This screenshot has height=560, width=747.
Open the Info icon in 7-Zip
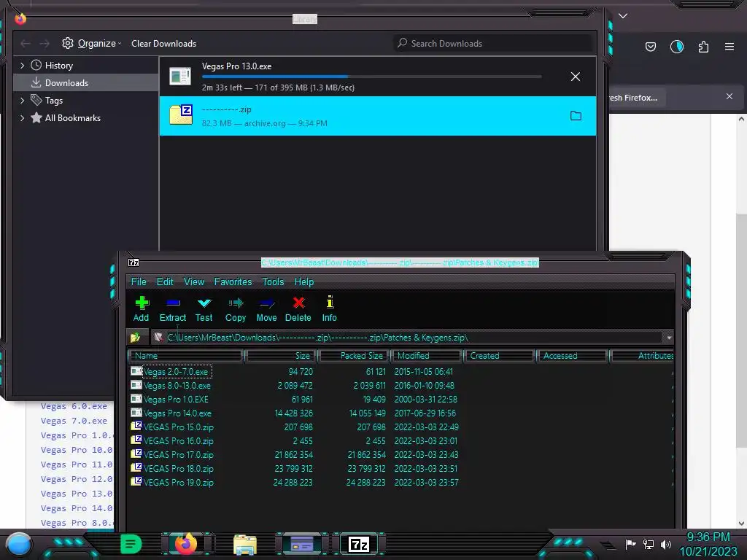tap(330, 302)
